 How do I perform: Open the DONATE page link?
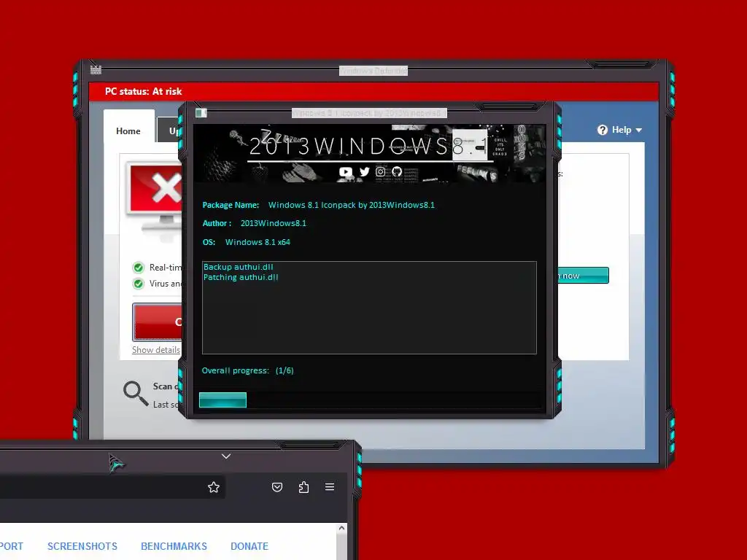pos(249,546)
